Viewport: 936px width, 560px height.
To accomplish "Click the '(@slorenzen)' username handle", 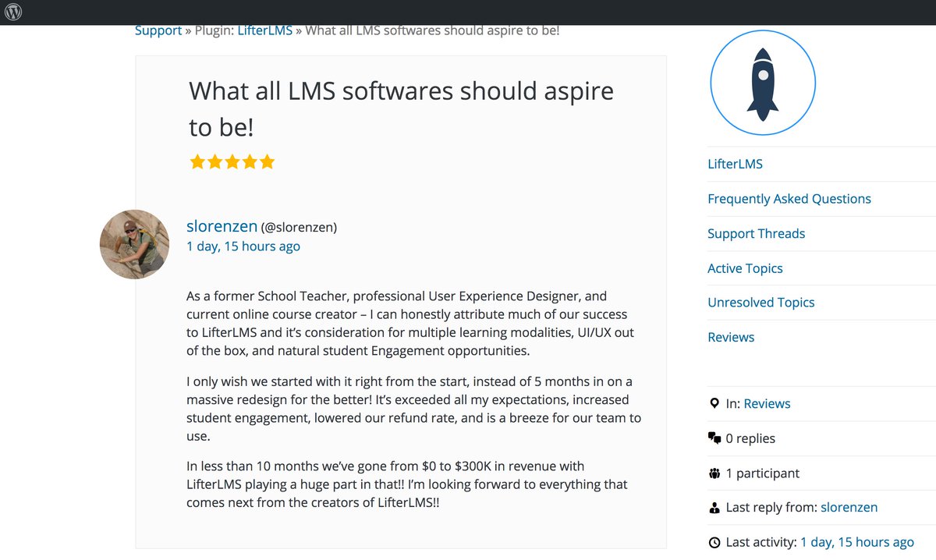I will [x=299, y=228].
